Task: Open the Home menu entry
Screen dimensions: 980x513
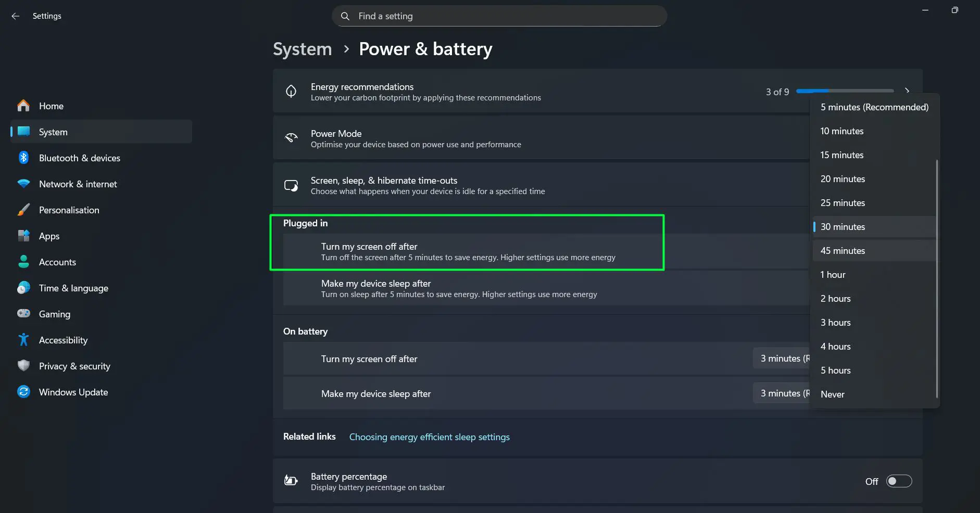Action: [52, 106]
